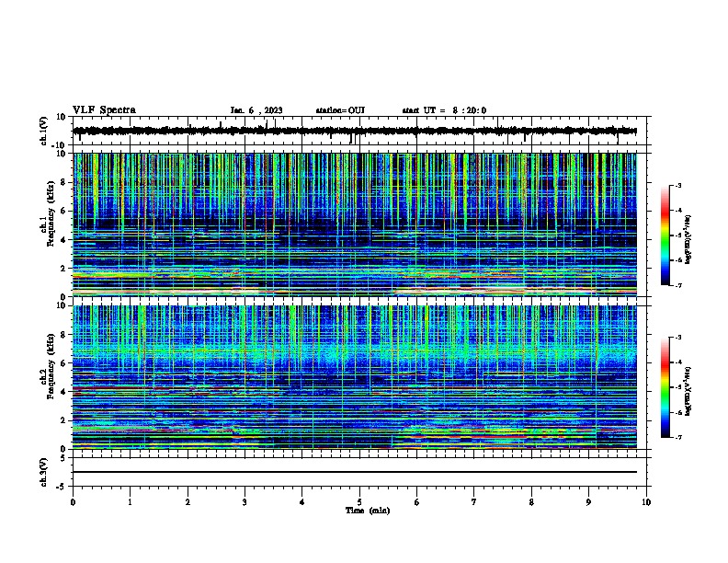Screen dimensions: 728x563
Task: Click the "-7" label on the ch.1 color bar
Action: tap(677, 285)
